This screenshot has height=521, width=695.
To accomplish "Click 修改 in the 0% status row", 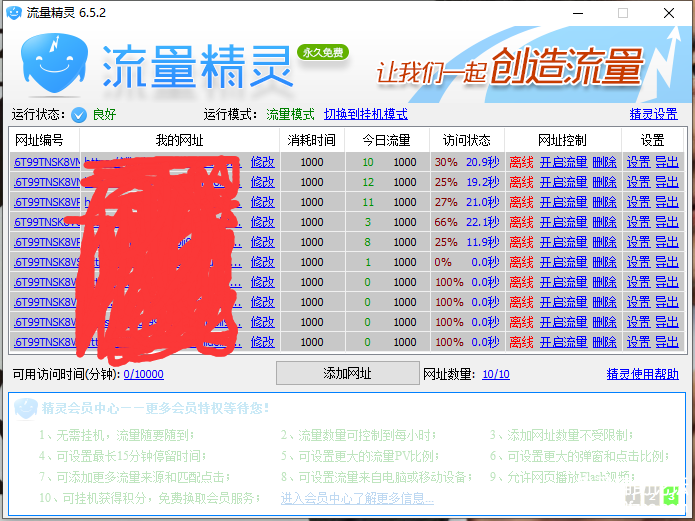I will click(263, 262).
